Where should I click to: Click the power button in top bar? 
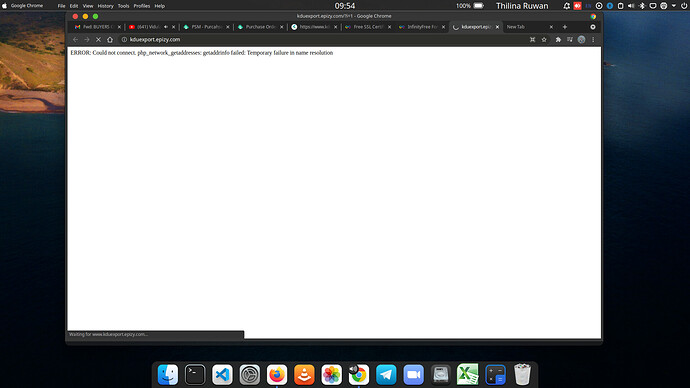(x=684, y=6)
